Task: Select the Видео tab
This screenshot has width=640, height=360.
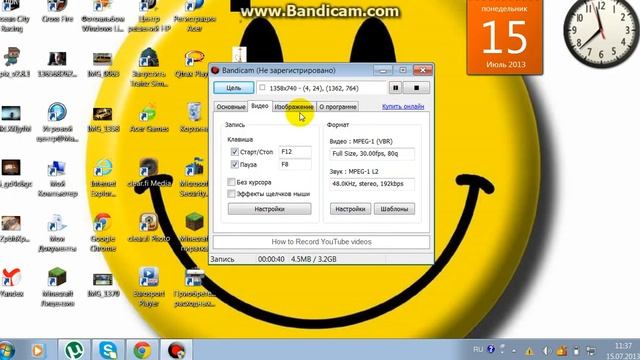Action: point(260,106)
